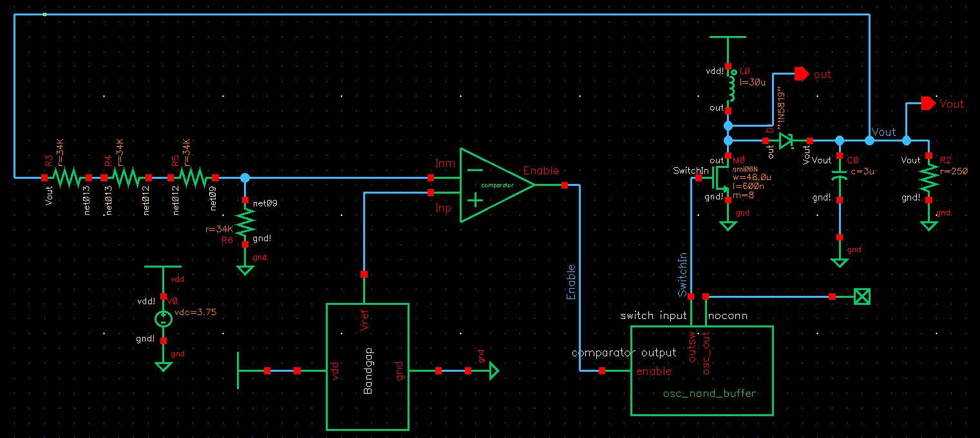This screenshot has width=980, height=438.
Task: Select the R6 'r=34K' value text
Action: [219, 229]
